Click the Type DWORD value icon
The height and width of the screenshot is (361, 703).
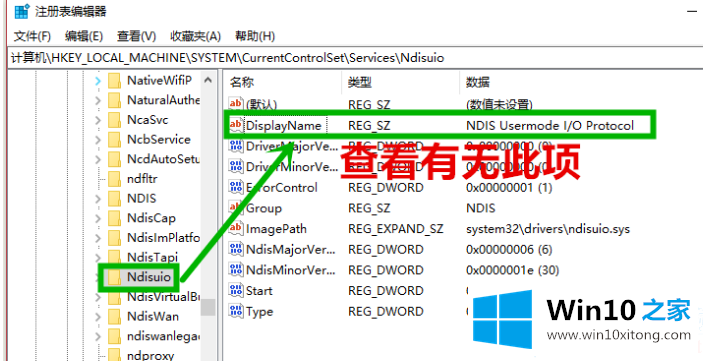pyautogui.click(x=235, y=311)
